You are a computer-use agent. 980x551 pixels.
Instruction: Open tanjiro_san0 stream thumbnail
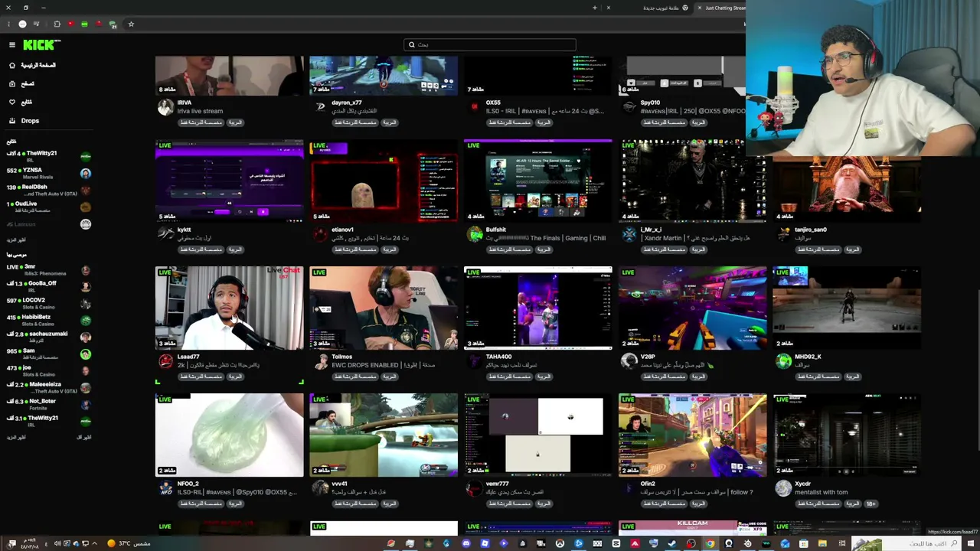(847, 189)
